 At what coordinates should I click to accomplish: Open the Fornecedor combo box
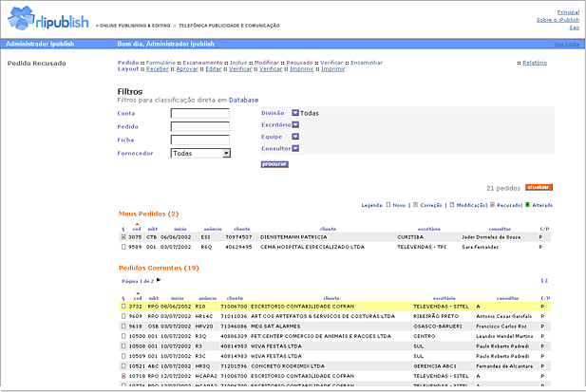pyautogui.click(x=200, y=153)
